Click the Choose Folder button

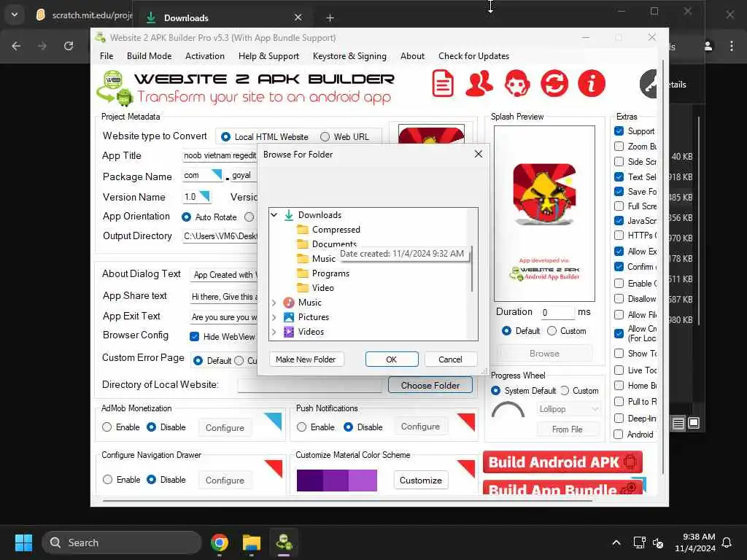pyautogui.click(x=430, y=385)
